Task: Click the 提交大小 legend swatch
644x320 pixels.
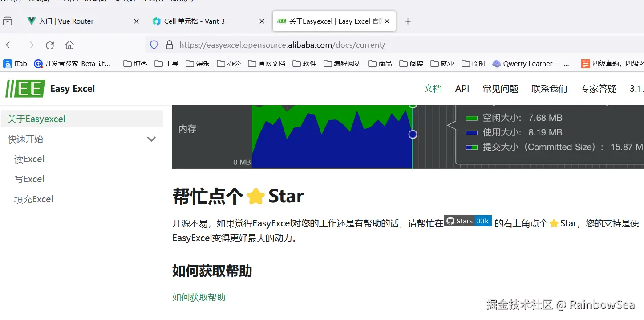Action: pos(472,148)
